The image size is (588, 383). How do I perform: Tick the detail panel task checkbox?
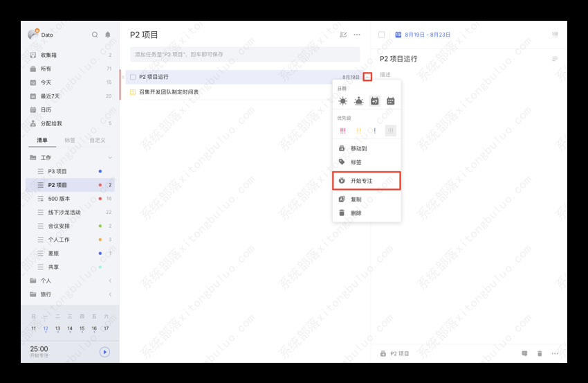tap(381, 35)
